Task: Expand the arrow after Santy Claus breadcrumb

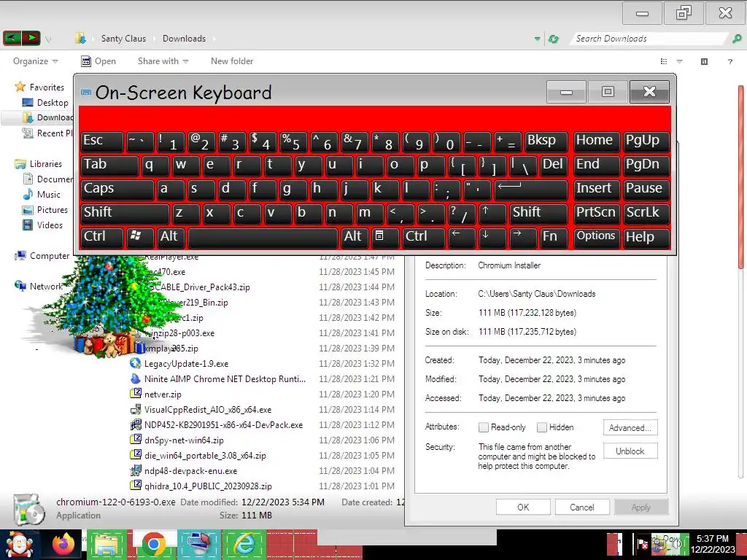Action: (154, 39)
